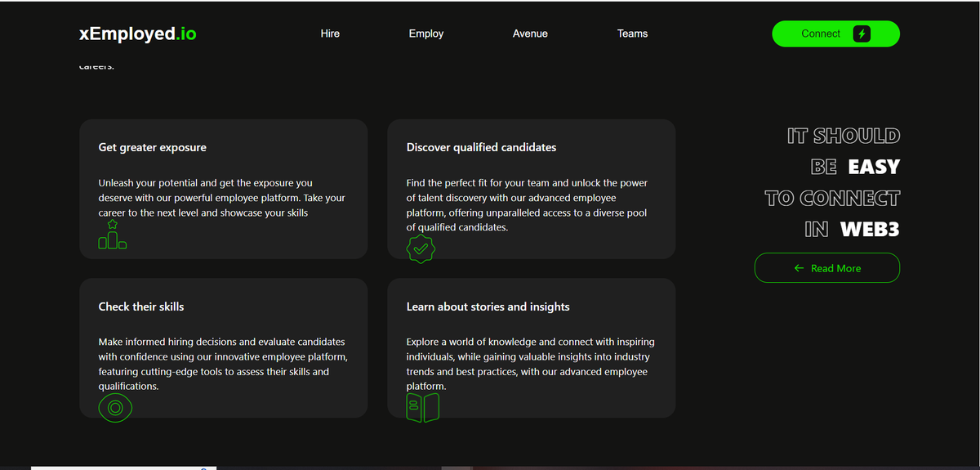Select the Check their skills heading
This screenshot has width=980, height=470.
tap(141, 307)
